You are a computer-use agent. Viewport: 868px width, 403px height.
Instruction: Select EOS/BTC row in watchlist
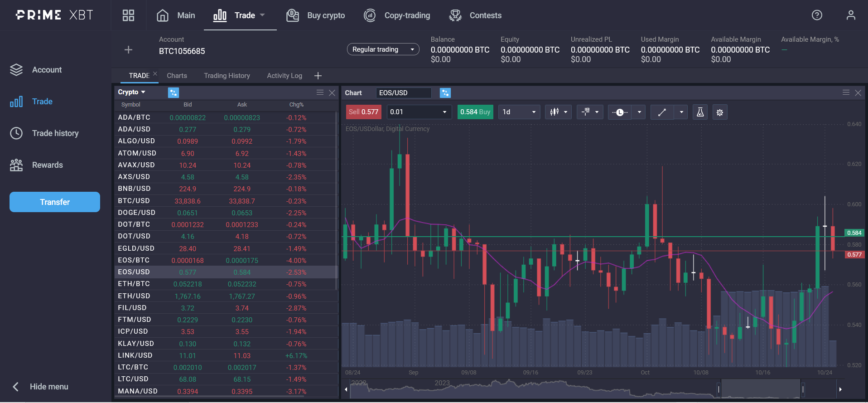click(x=225, y=260)
